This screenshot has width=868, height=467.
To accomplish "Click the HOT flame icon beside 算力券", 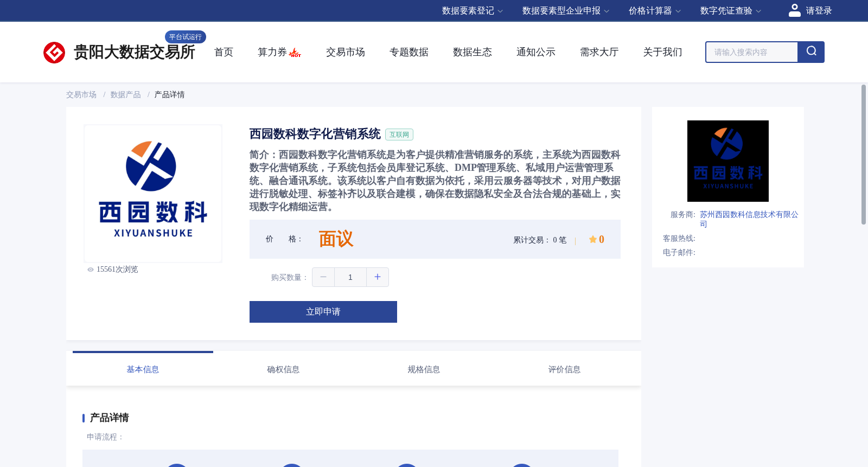I will [x=295, y=53].
